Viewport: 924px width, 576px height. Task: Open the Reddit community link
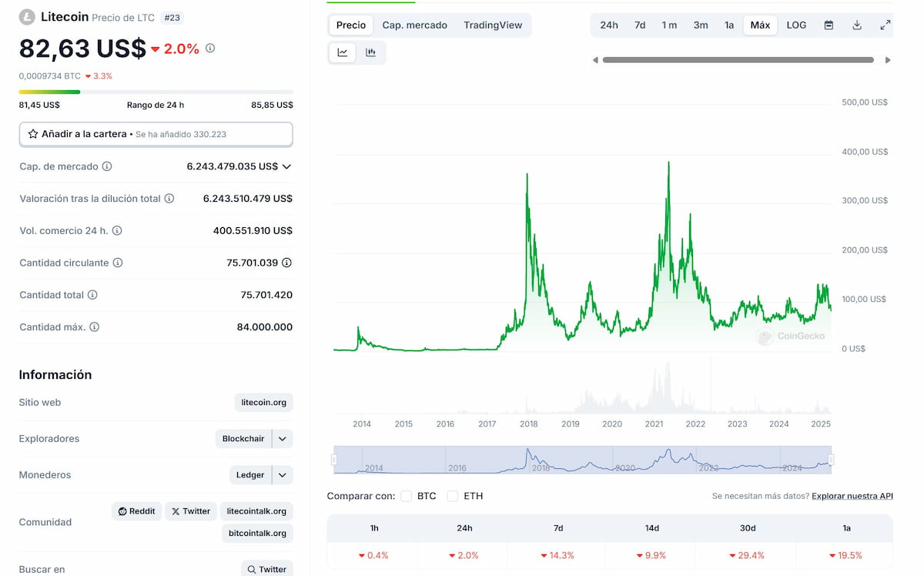pos(136,511)
